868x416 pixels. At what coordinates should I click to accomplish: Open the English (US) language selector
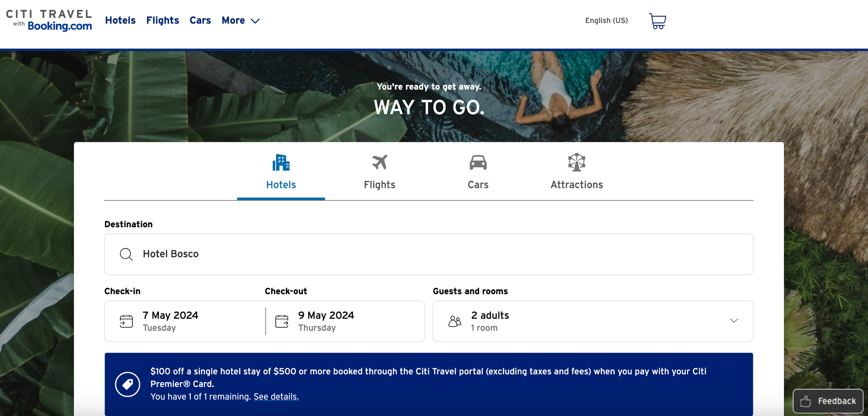606,20
